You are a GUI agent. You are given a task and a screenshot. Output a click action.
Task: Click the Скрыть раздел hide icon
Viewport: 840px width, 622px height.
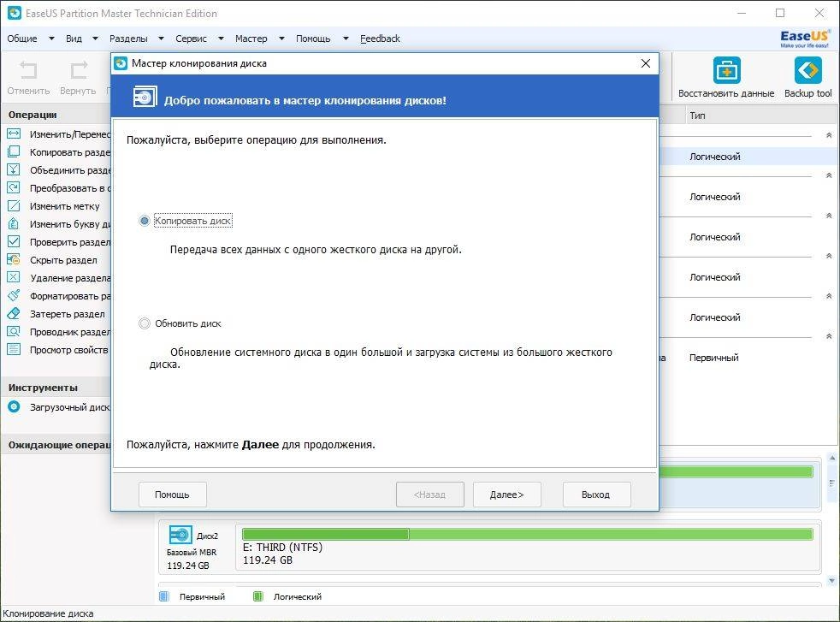(14, 259)
